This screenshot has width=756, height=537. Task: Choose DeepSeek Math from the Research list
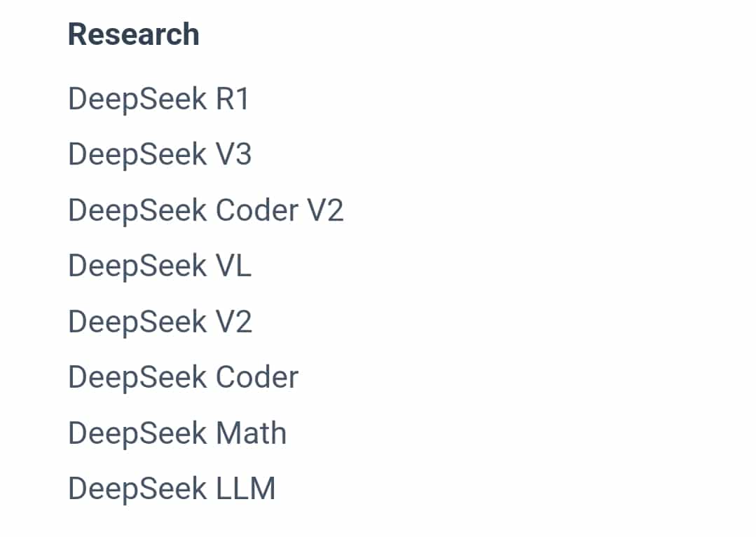tap(177, 433)
